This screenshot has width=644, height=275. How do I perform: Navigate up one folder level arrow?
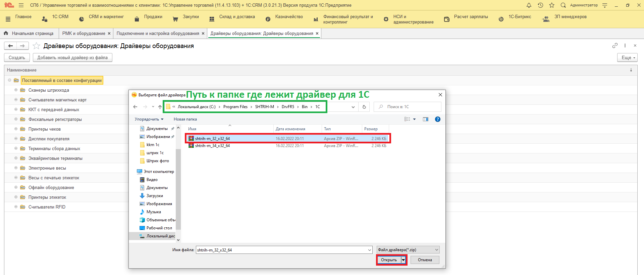tap(160, 107)
